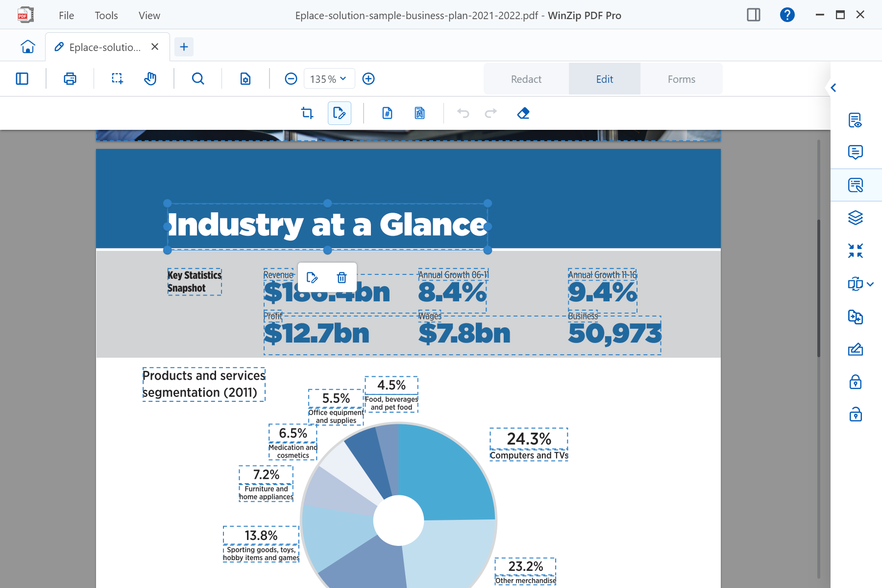The image size is (882, 588).
Task: Select the 'Key Statistics Snapshot' text block
Action: pyautogui.click(x=195, y=282)
